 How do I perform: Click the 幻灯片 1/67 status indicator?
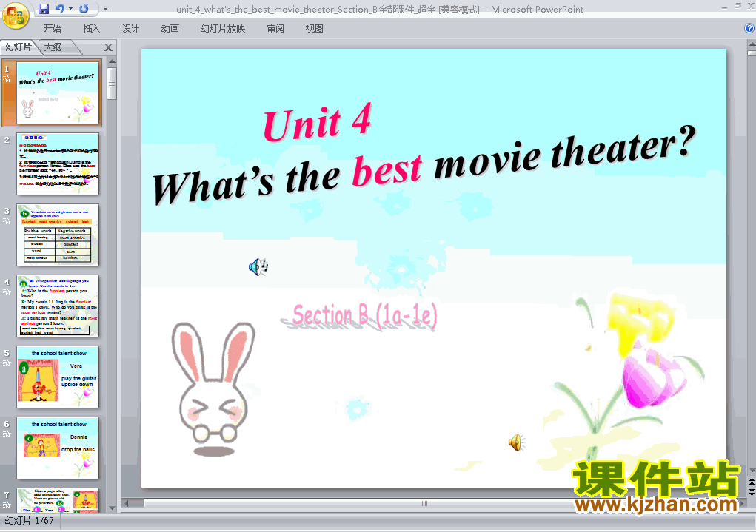(x=29, y=520)
